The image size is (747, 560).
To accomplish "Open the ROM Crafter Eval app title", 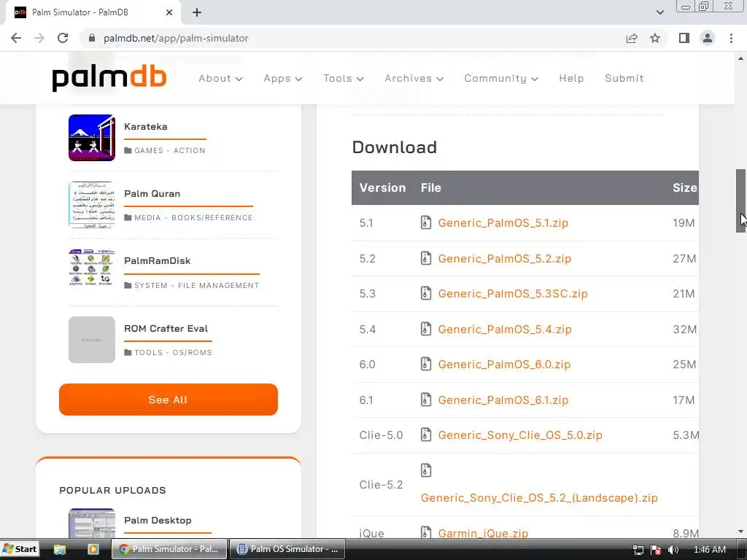I will click(166, 329).
